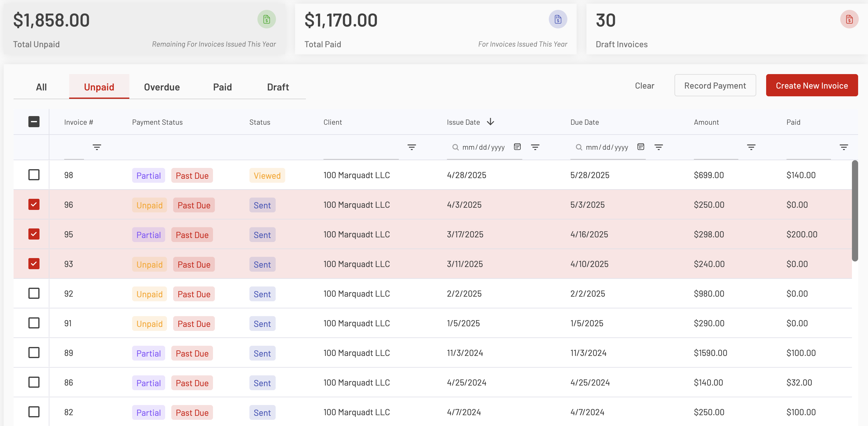Switch to the Overdue tab
The image size is (868, 426).
162,87
